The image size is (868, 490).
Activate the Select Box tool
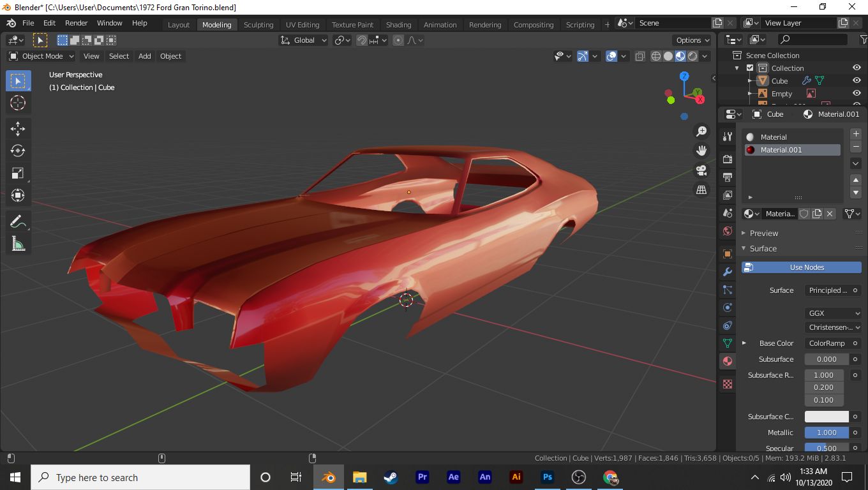pos(18,81)
